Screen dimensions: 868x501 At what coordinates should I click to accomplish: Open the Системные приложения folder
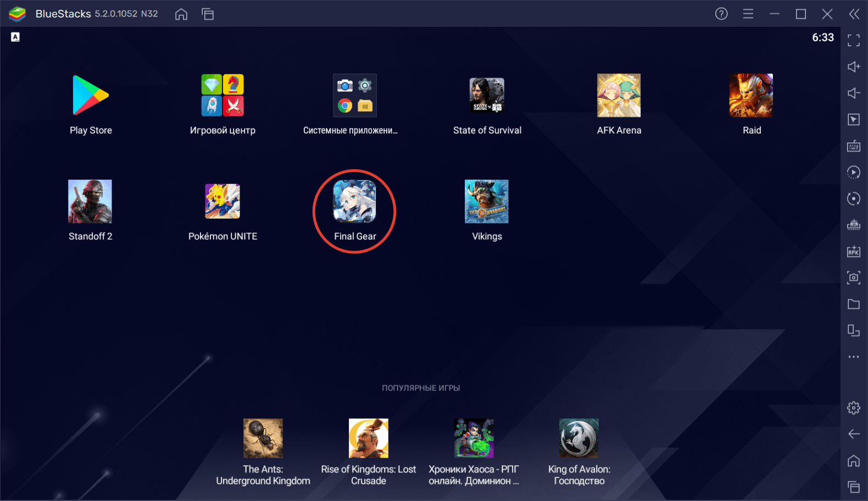[355, 96]
